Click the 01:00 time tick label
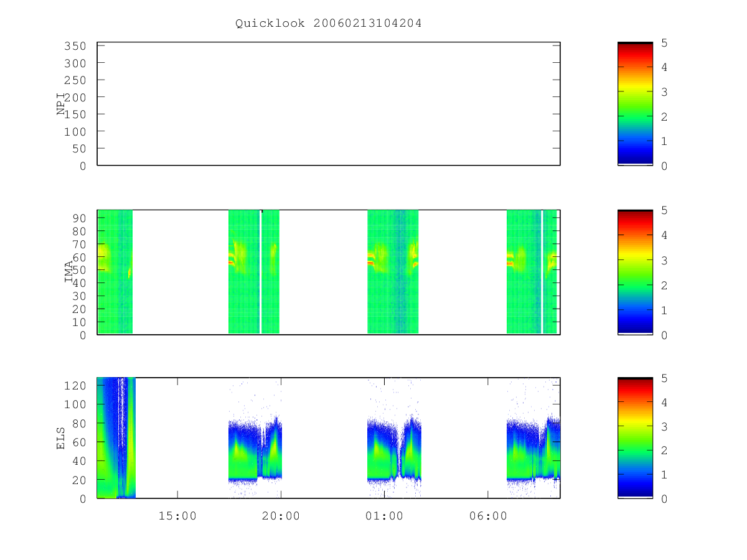 tap(384, 516)
